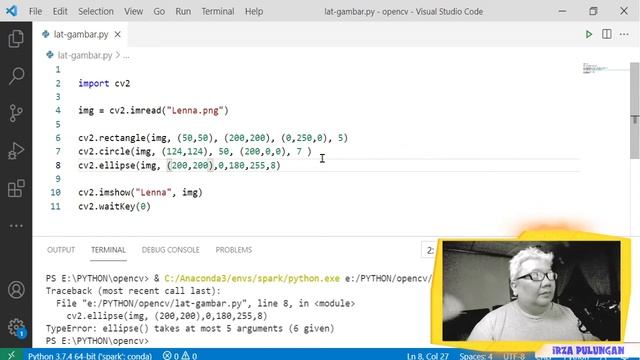Click the cv2.ellipse line in editor
Image resolution: width=640 pixels, height=360 pixels.
click(x=180, y=165)
